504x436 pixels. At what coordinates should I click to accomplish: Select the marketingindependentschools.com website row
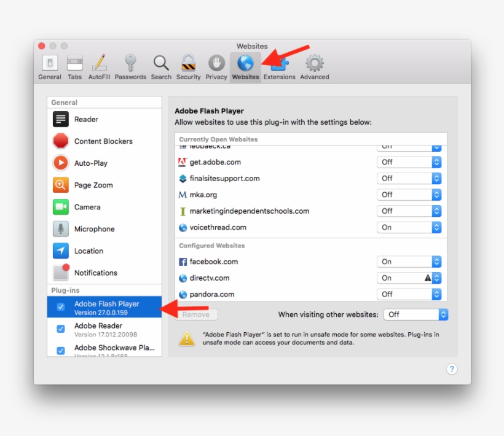click(x=311, y=211)
